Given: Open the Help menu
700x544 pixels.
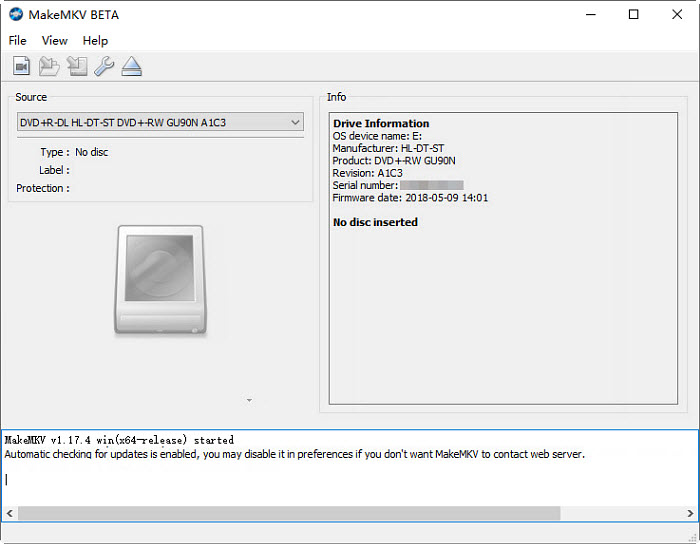Looking at the screenshot, I should coord(95,41).
